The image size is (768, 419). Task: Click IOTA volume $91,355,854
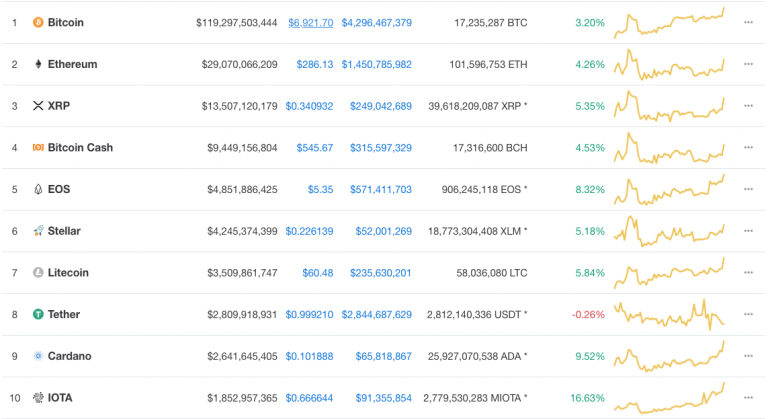tap(384, 397)
